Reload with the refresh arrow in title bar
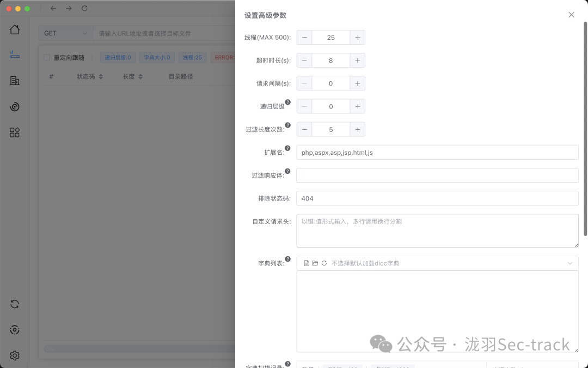 coord(84,8)
